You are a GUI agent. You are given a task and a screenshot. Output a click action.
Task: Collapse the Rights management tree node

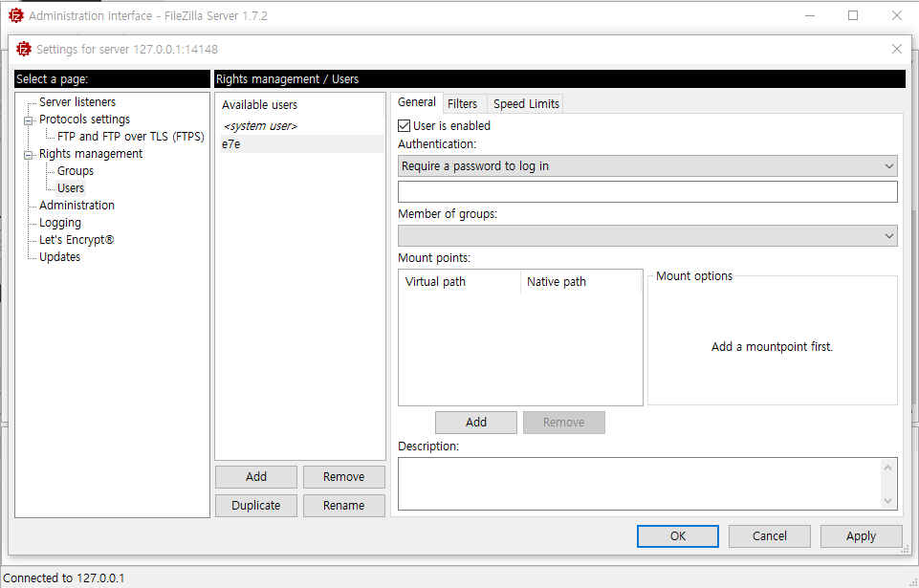pyautogui.click(x=28, y=155)
